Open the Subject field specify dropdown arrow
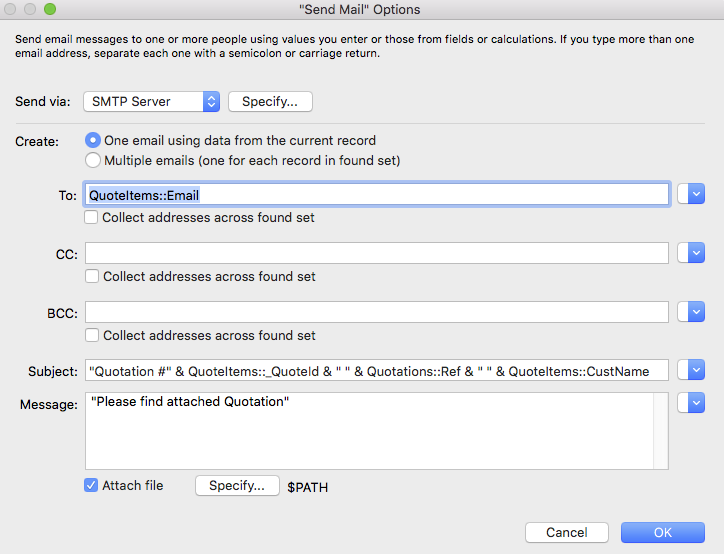 (696, 370)
